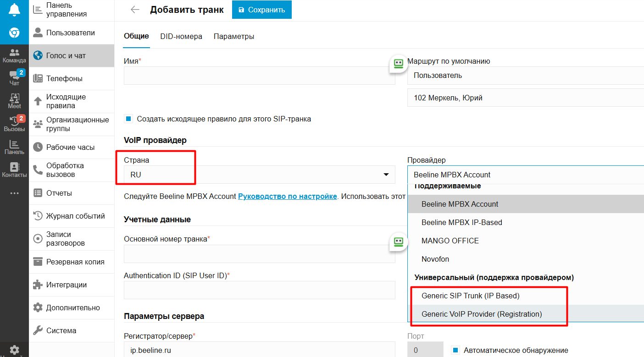Open Рабочие часы menu item
Image resolution: width=644 pixels, height=357 pixels.
tap(72, 147)
